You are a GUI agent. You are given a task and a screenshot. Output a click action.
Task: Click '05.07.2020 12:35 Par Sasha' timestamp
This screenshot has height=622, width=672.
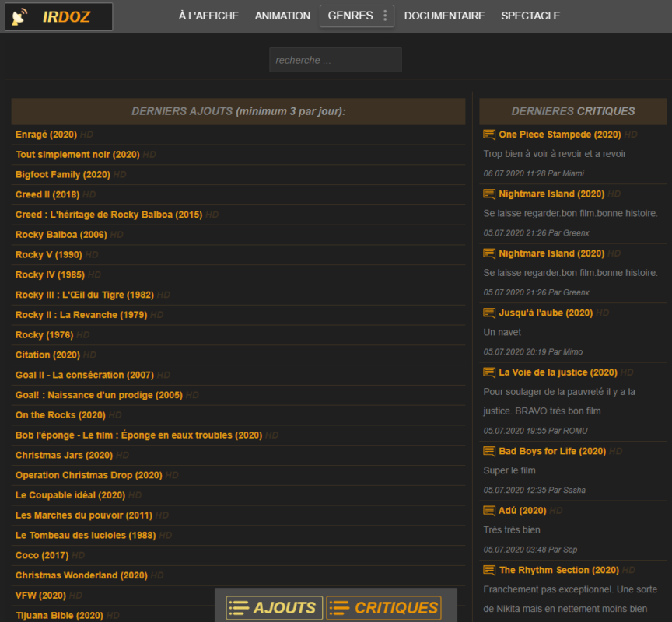pyautogui.click(x=534, y=490)
